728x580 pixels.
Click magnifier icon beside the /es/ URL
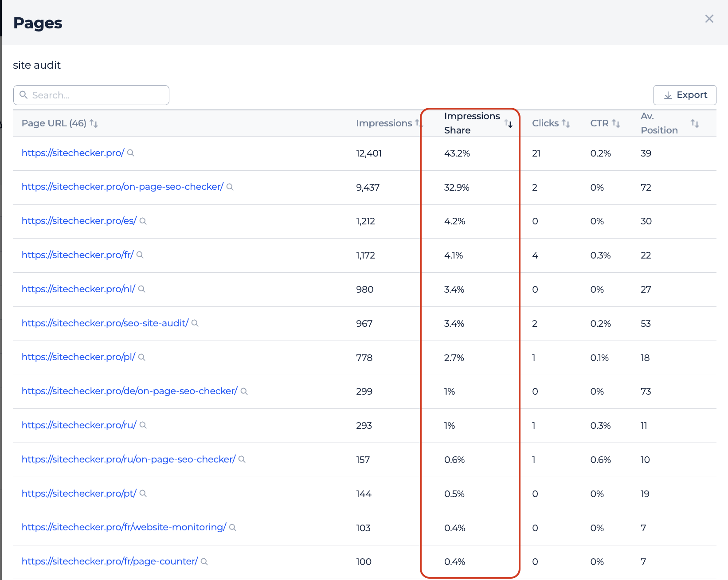tap(143, 221)
